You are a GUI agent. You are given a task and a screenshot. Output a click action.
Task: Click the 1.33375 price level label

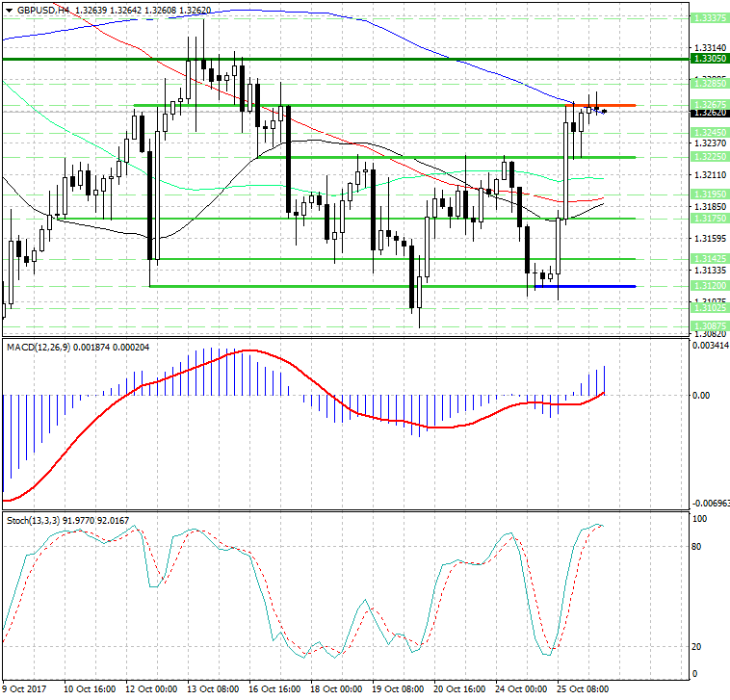point(710,17)
